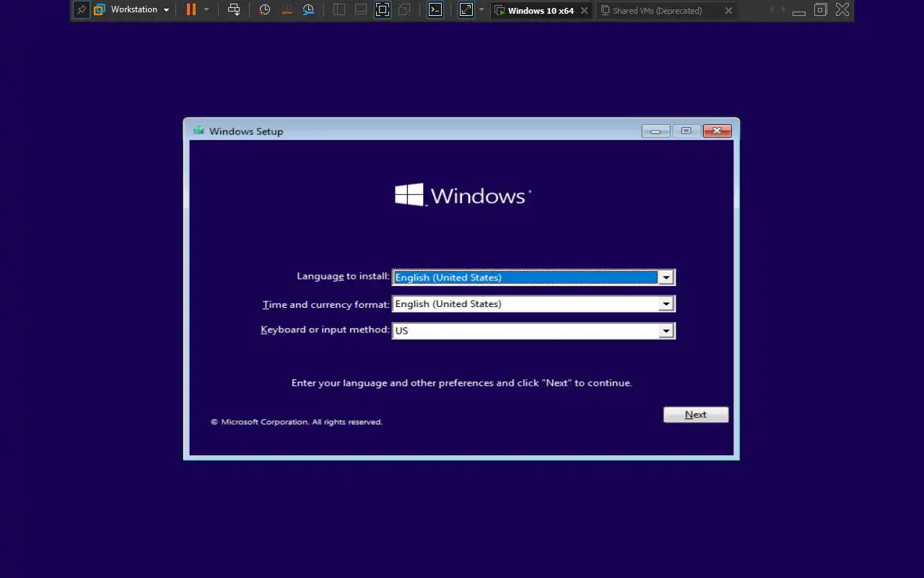924x578 pixels.
Task: Revert VM to previous snapshot icon
Action: pyautogui.click(x=287, y=10)
